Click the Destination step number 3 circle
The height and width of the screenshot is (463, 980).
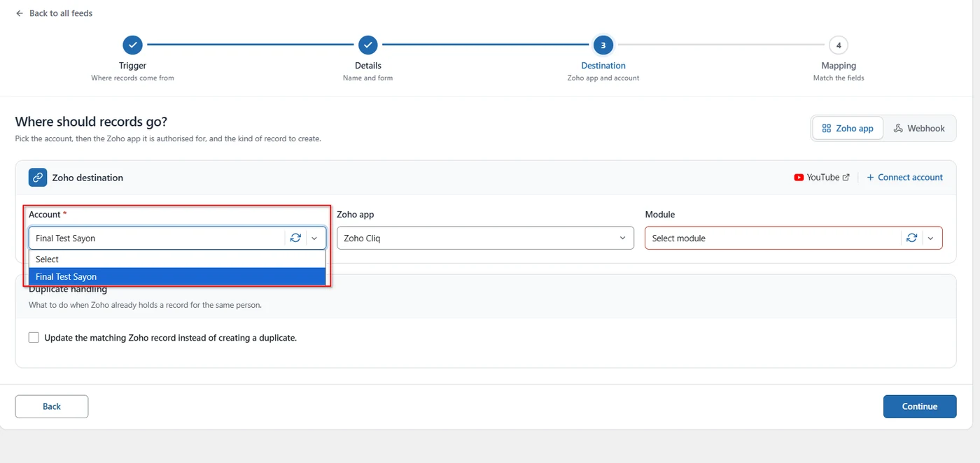click(603, 45)
